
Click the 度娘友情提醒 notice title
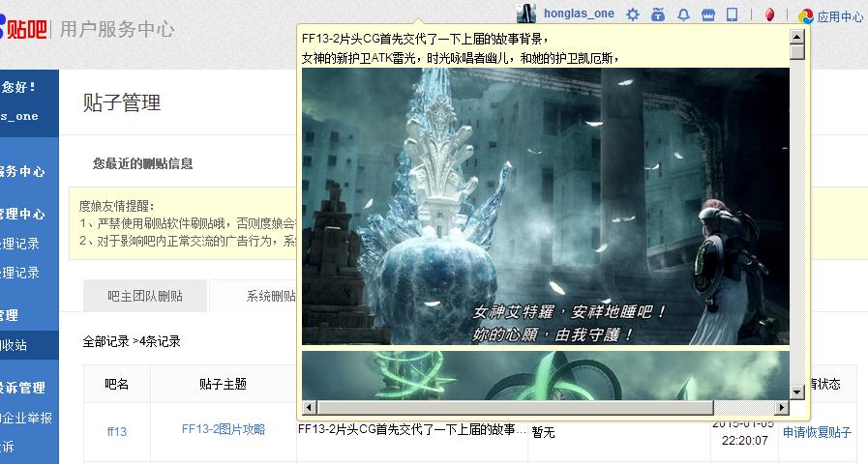117,206
